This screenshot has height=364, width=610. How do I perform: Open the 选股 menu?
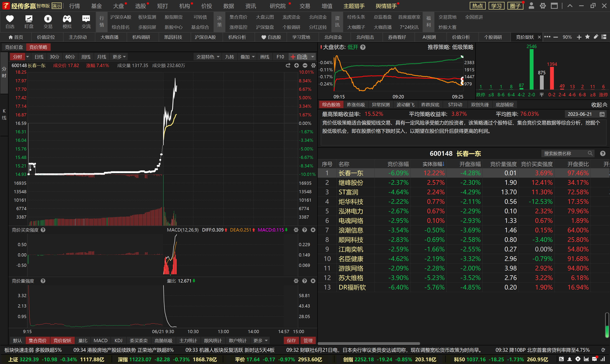tap(141, 6)
